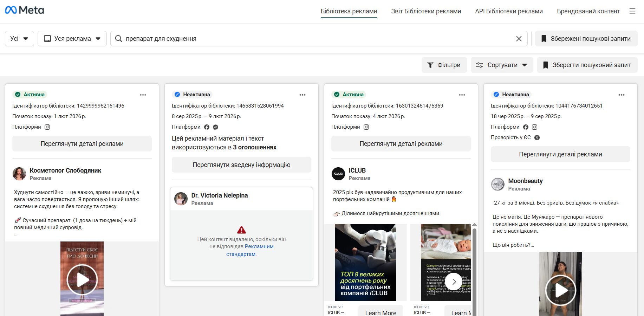This screenshot has width=644, height=316.
Task: Play the Moonbeauty ad video
Action: pos(561,290)
